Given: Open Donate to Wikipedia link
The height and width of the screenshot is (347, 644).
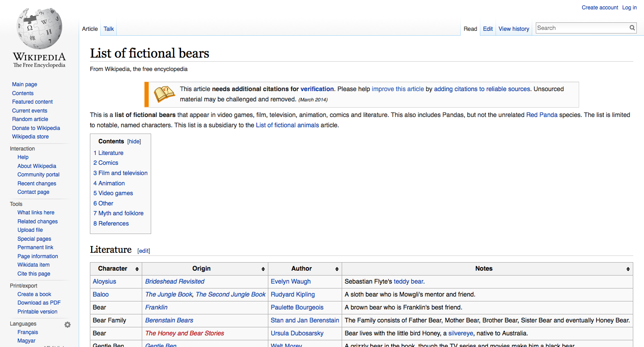Looking at the screenshot, I should (x=36, y=128).
